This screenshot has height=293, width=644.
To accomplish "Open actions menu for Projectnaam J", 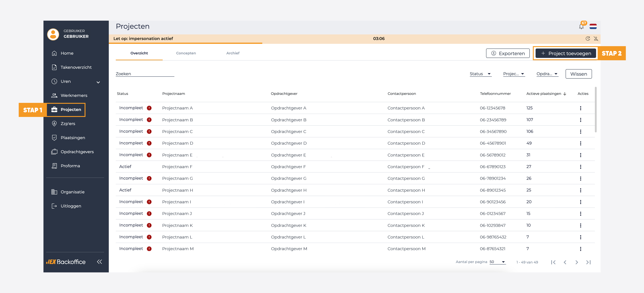I will tap(581, 214).
